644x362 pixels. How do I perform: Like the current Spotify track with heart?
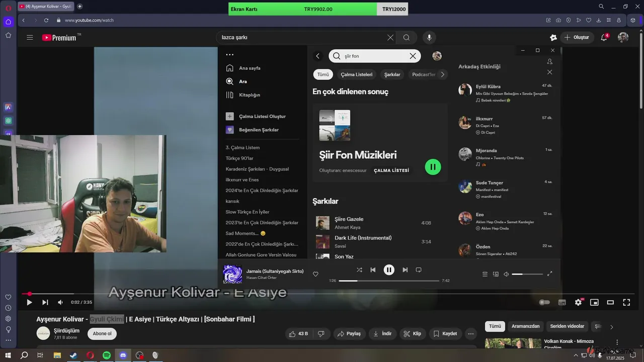tap(315, 274)
